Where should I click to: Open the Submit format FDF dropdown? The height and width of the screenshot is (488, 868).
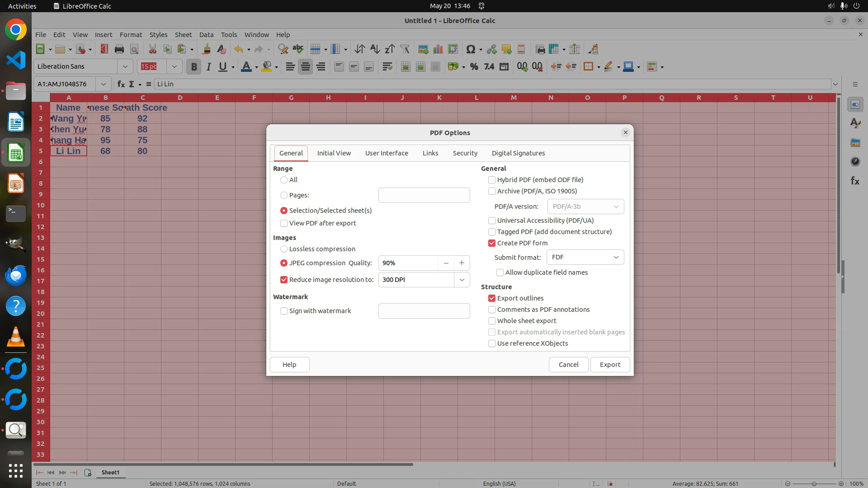pyautogui.click(x=585, y=257)
